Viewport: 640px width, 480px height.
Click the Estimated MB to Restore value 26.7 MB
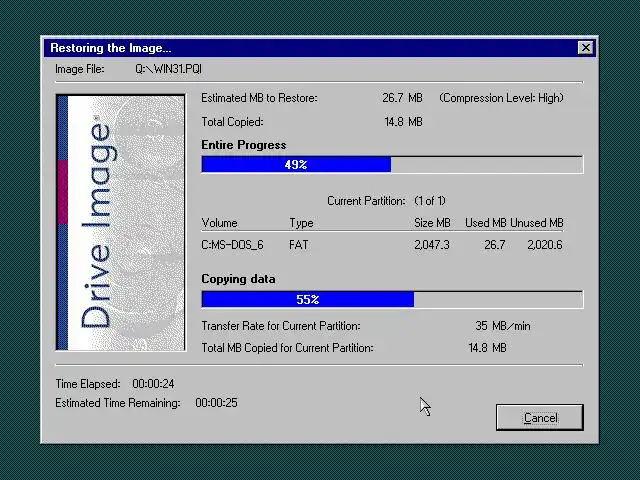402,98
